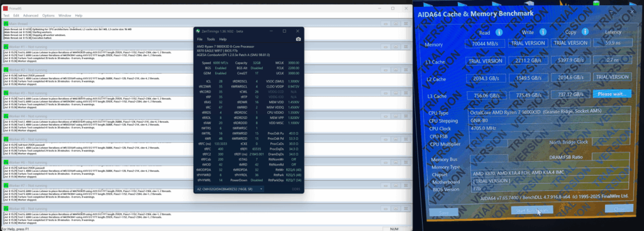Click the green Worker #4 window icon

pos(6,116)
